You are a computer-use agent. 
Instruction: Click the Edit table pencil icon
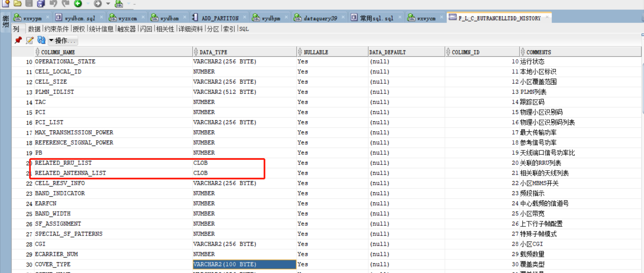tap(30, 40)
